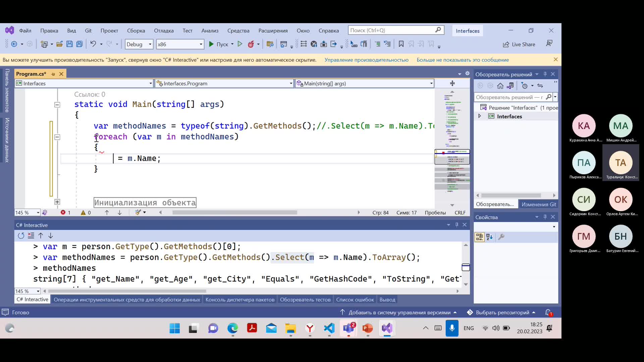The width and height of the screenshot is (644, 362).
Task: Click the Live Share button
Action: [519, 44]
